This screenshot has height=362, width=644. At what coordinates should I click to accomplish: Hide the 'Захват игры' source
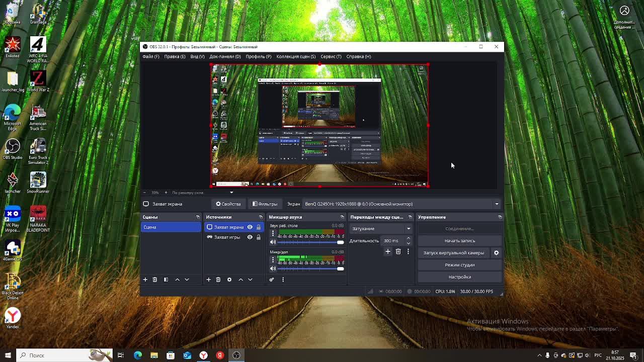250,237
